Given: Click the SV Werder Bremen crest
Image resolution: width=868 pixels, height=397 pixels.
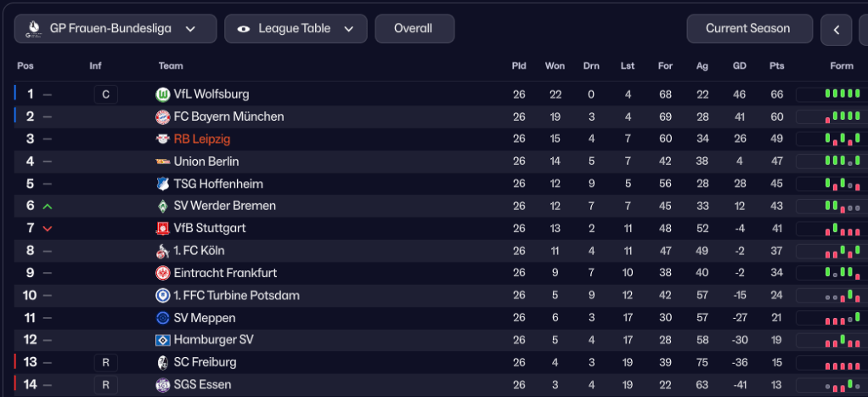Looking at the screenshot, I should click(x=163, y=206).
